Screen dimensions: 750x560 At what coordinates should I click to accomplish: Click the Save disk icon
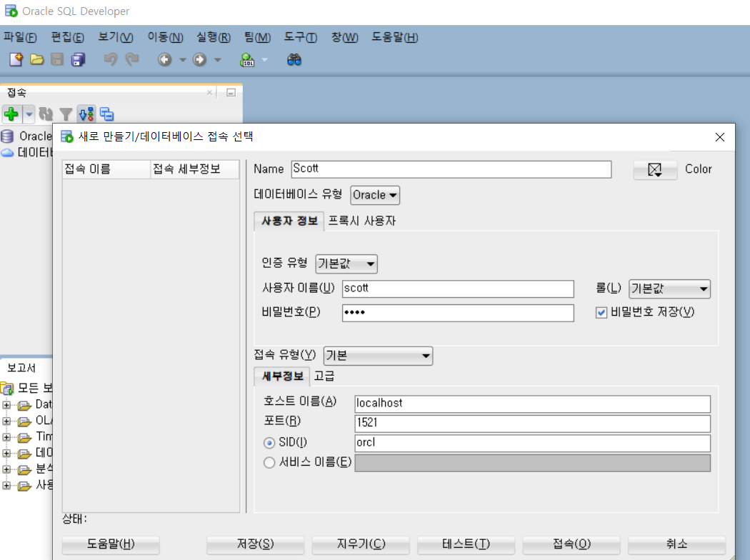[x=57, y=60]
